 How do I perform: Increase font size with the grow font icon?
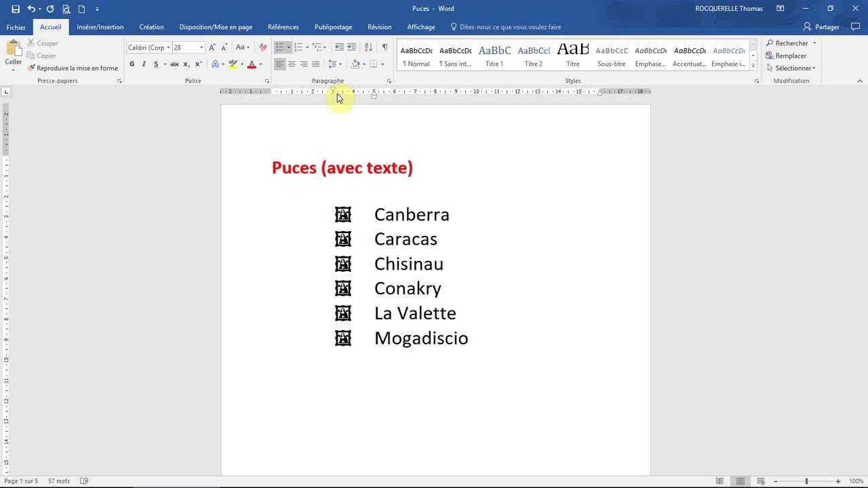coord(212,47)
